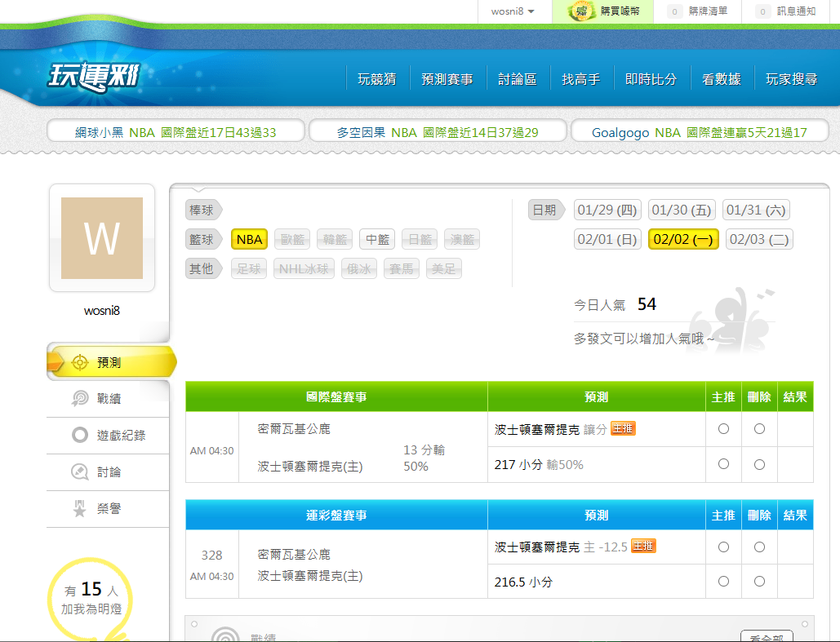840x642 pixels.
Task: Expand the 其他 sport category
Action: click(203, 268)
